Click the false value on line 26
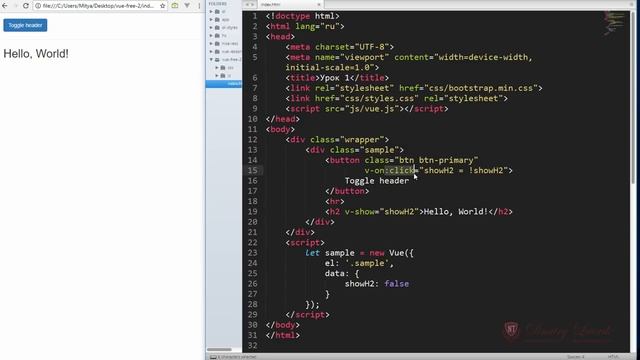 pos(396,284)
